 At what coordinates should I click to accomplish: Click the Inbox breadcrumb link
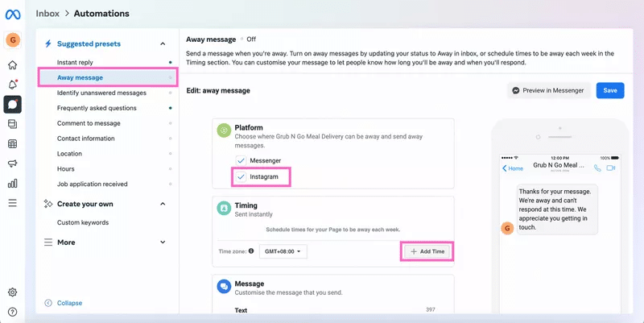pos(47,14)
